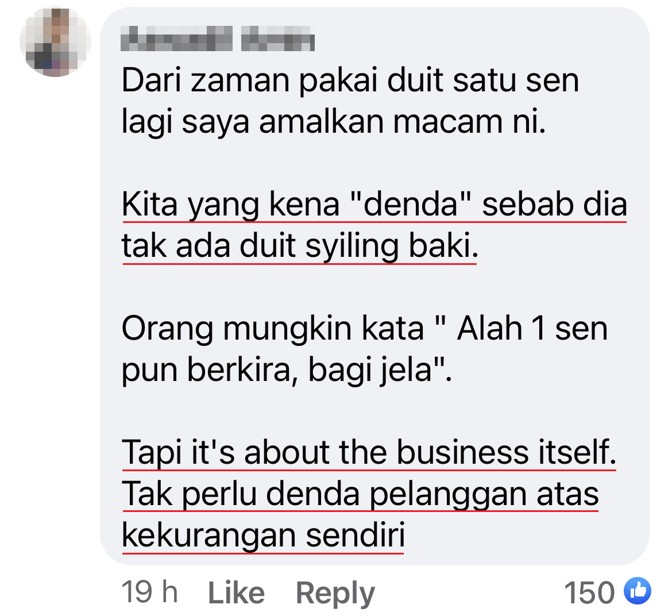672x616 pixels.
Task: Open the commenter's pixelated profile picture
Action: (55, 41)
